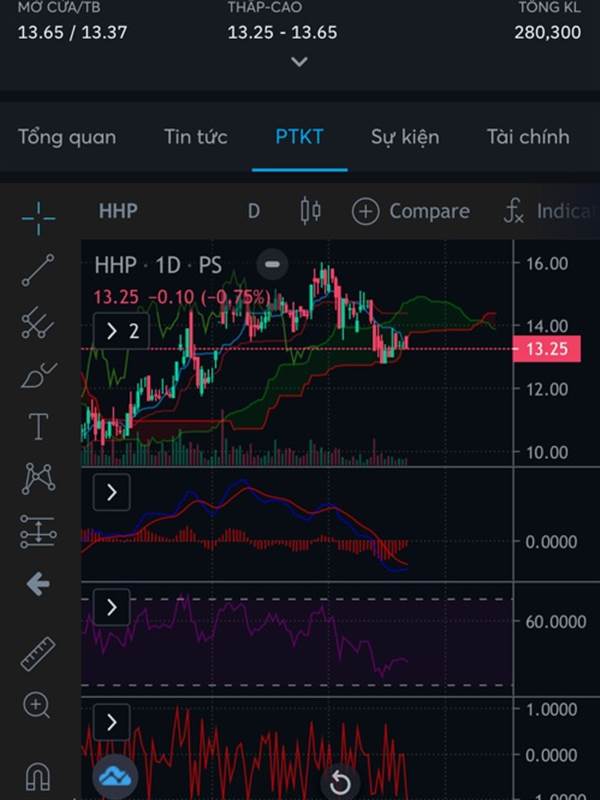Viewport: 600px width, 800px height.
Task: Open the XABCD pattern tools
Action: [x=38, y=478]
